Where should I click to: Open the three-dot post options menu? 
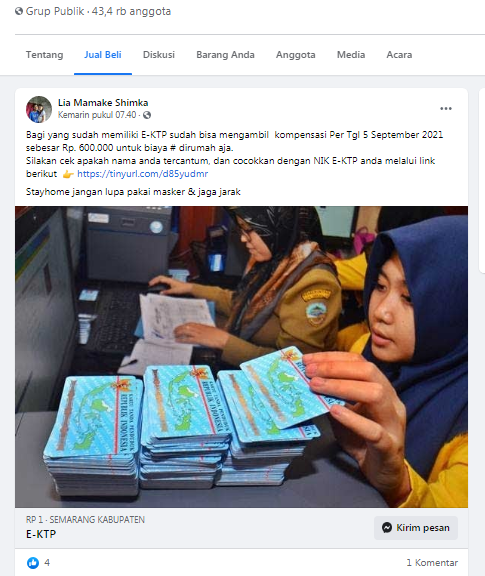point(446,109)
